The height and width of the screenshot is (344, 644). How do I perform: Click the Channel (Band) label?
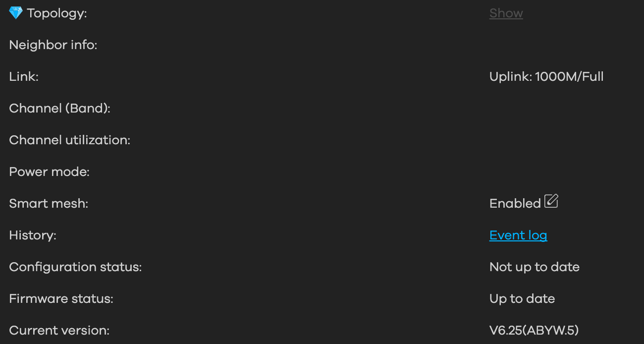click(x=60, y=109)
